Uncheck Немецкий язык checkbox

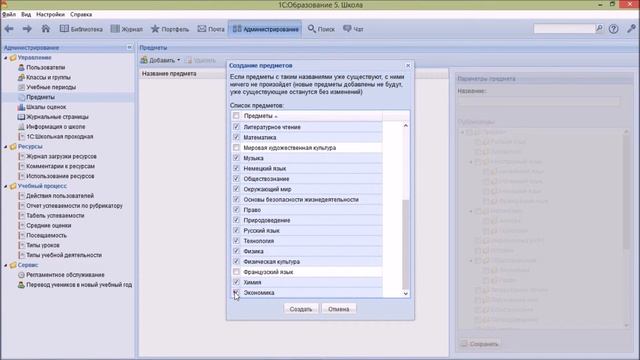[x=236, y=168]
